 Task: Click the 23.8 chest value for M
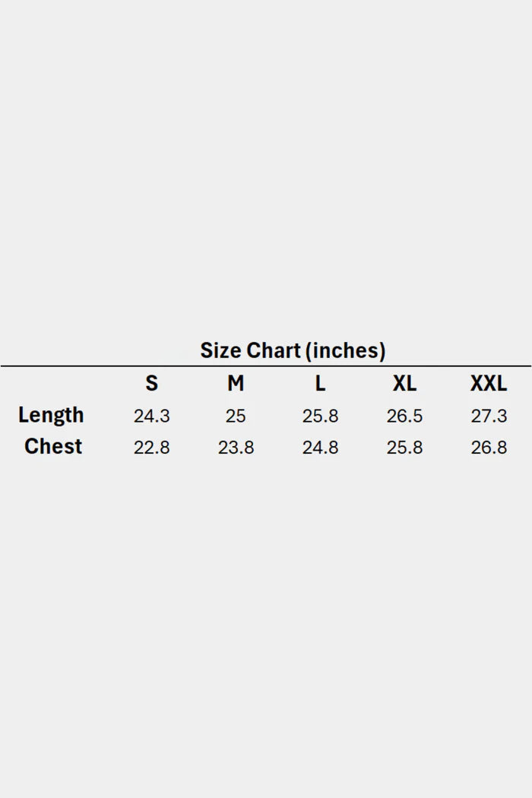coord(236,448)
